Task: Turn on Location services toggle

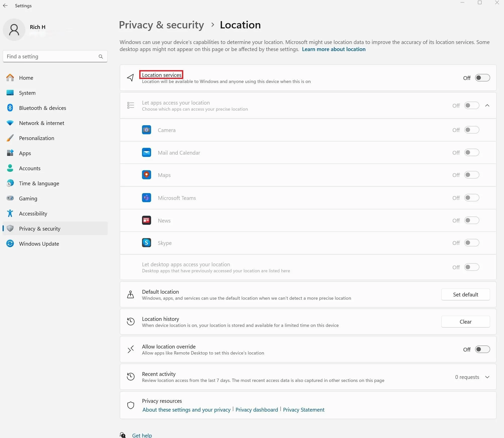Action: (x=482, y=78)
